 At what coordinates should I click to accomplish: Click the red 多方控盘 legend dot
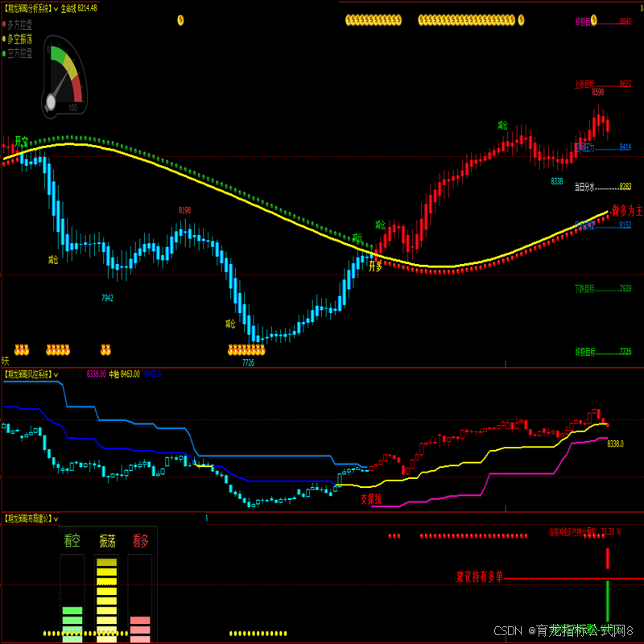tap(4, 26)
